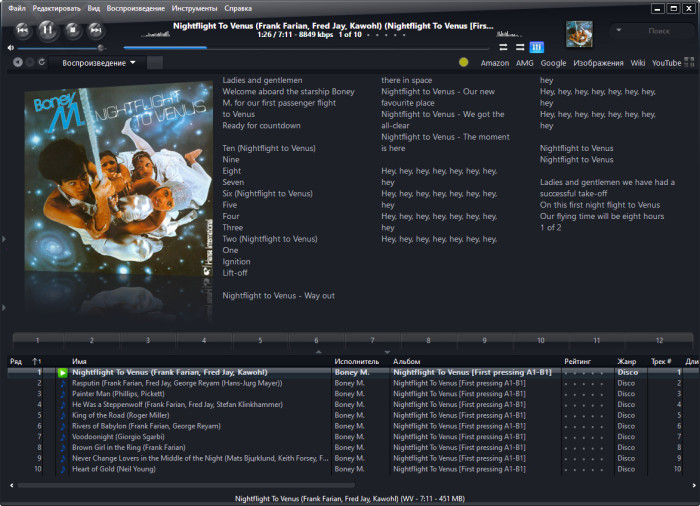Open the Изображения link
The image size is (700, 506).
(598, 63)
